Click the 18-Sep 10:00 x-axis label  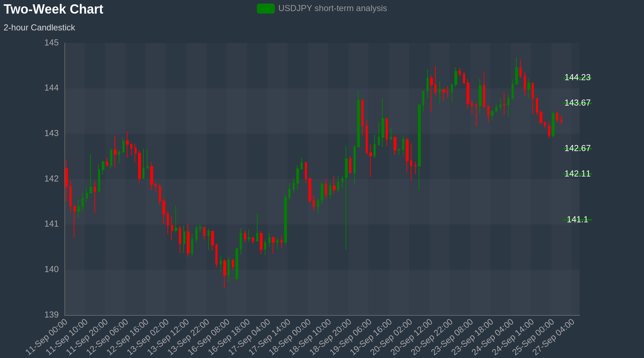[311, 337]
